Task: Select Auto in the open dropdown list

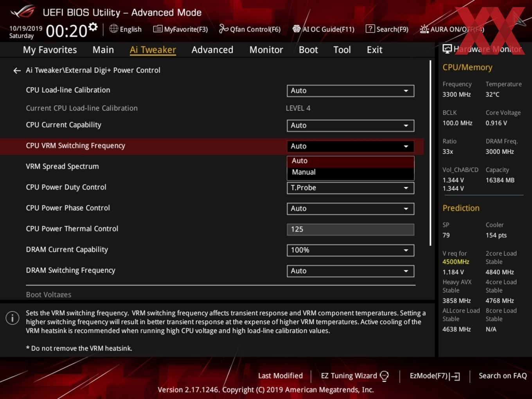Action: tap(350, 161)
